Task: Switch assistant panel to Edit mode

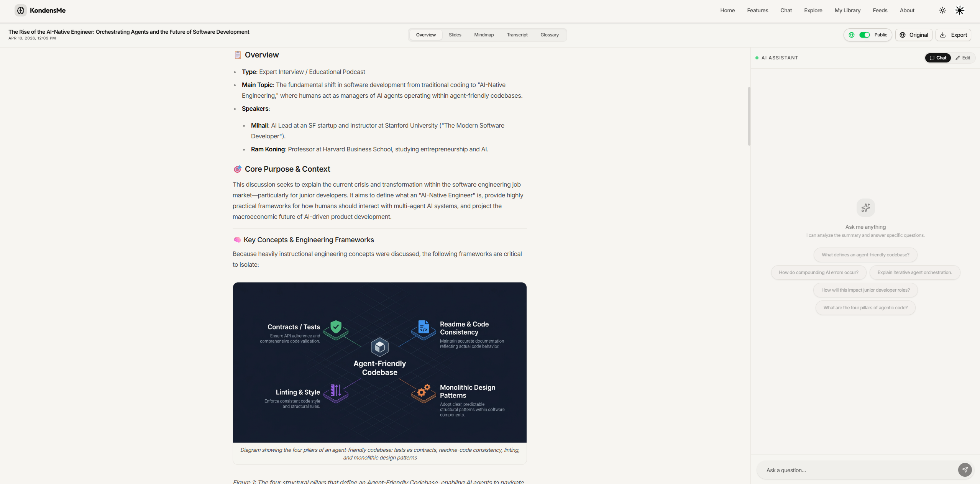Action: coord(963,58)
